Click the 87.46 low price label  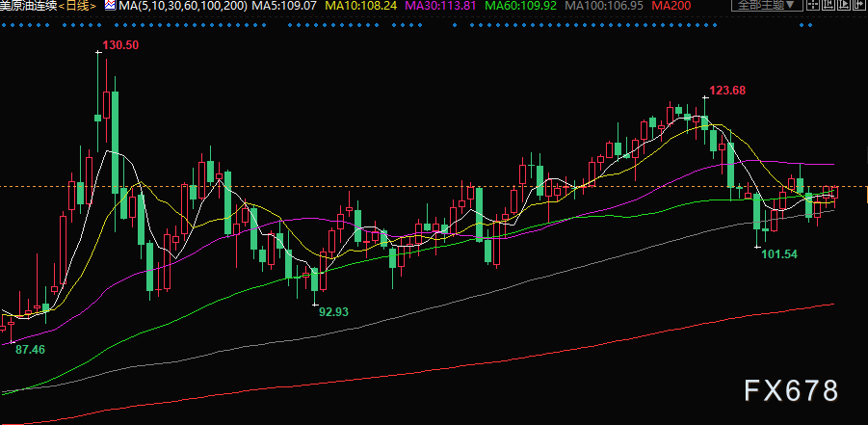click(30, 350)
